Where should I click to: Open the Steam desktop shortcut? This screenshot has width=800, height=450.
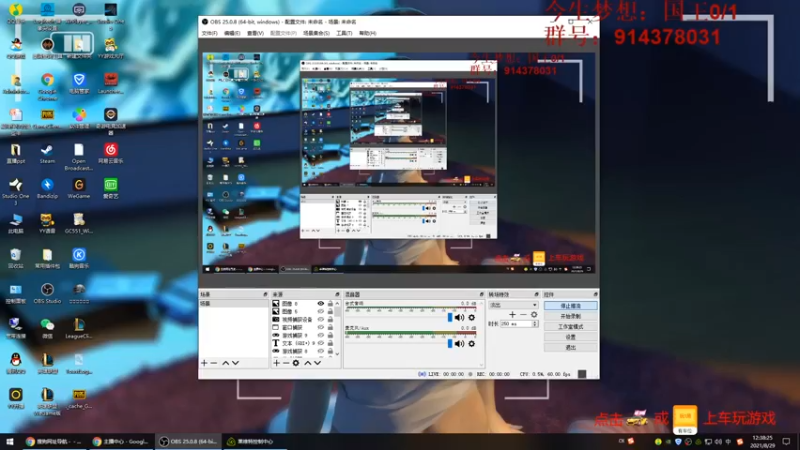click(47, 154)
